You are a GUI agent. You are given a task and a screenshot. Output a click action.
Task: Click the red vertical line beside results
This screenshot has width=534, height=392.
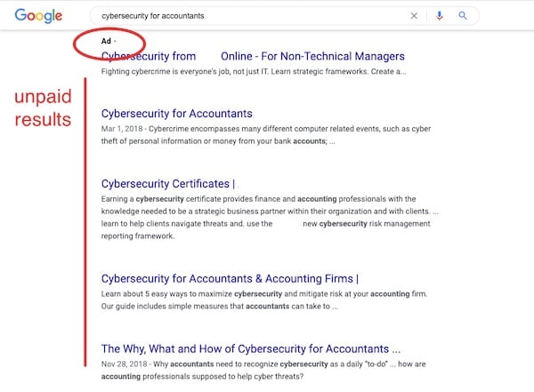85,222
